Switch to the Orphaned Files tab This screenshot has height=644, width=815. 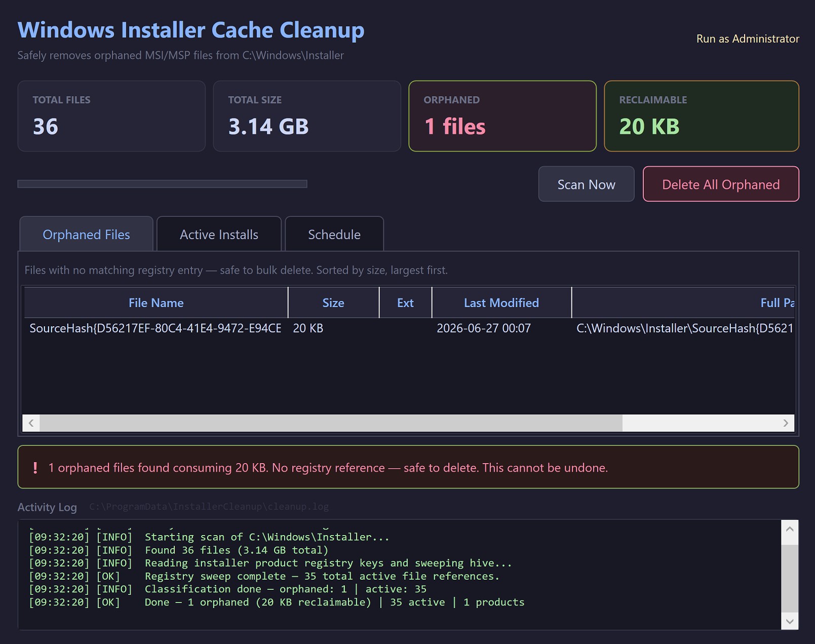point(86,234)
